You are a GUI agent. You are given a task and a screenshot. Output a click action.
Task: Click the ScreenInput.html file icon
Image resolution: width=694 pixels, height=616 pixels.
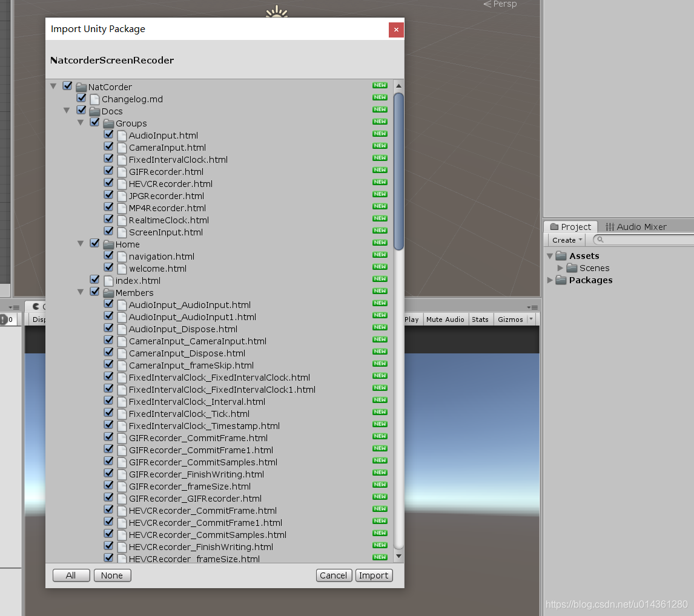point(122,232)
